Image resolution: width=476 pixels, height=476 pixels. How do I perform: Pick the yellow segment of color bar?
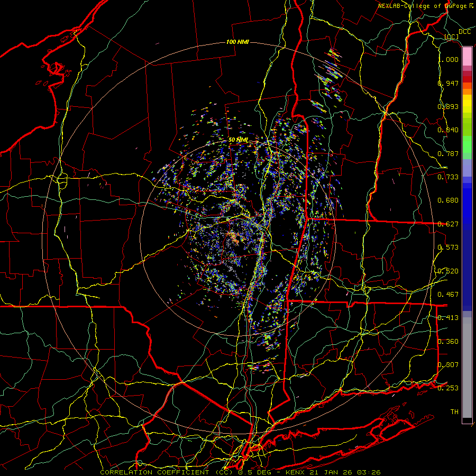[467, 104]
